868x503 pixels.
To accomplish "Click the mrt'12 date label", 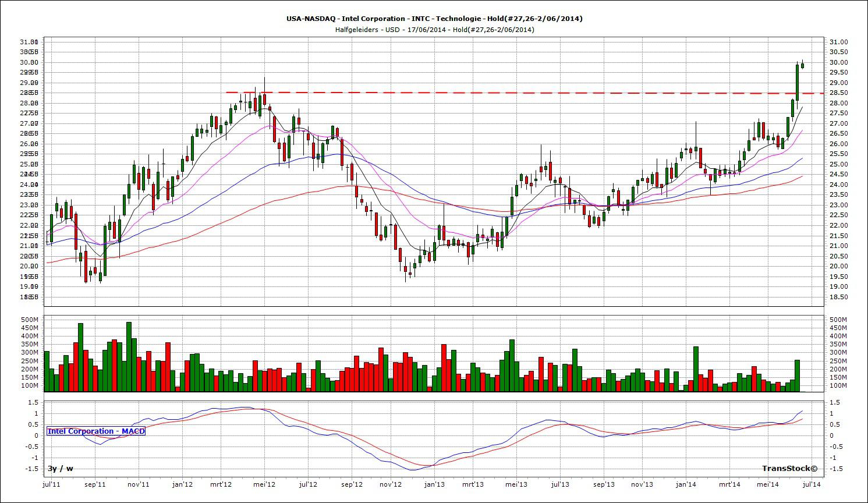I will click(x=221, y=484).
